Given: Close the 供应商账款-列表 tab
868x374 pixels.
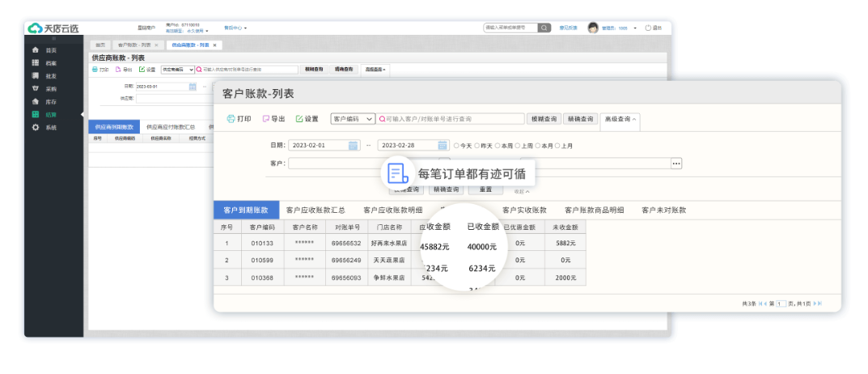Looking at the screenshot, I should (x=214, y=45).
